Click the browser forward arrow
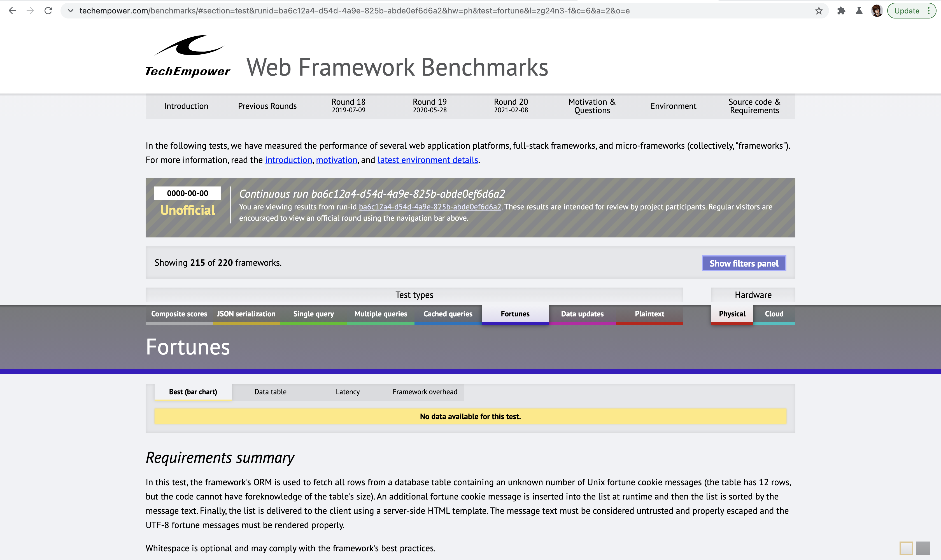This screenshot has height=560, width=941. tap(30, 11)
